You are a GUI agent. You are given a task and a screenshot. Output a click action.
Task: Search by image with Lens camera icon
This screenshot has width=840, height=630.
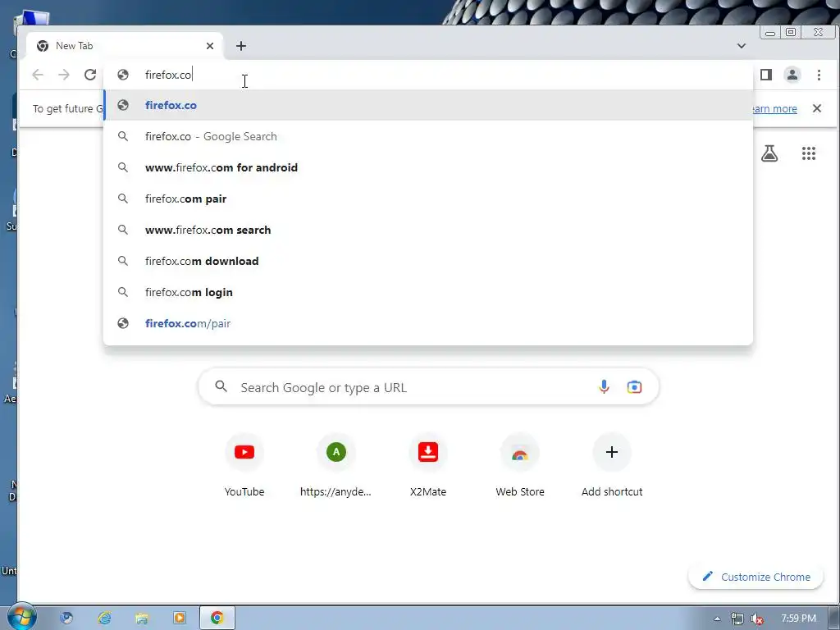(634, 387)
